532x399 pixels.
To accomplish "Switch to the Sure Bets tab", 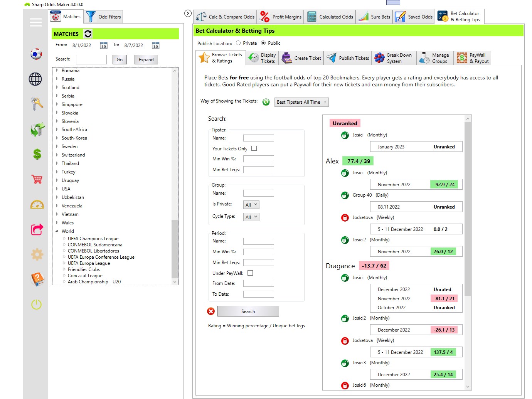I will pos(374,17).
